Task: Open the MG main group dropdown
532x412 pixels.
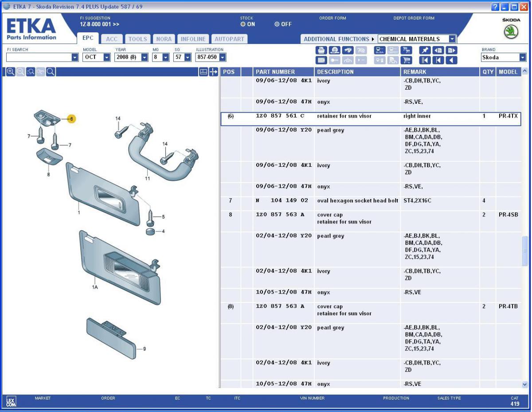Action: pos(165,57)
